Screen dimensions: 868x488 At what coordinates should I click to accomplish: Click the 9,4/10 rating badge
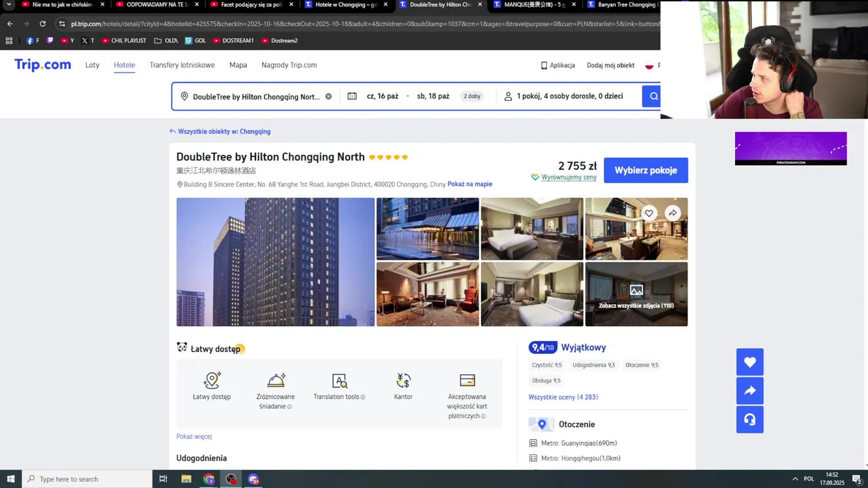[x=542, y=348]
